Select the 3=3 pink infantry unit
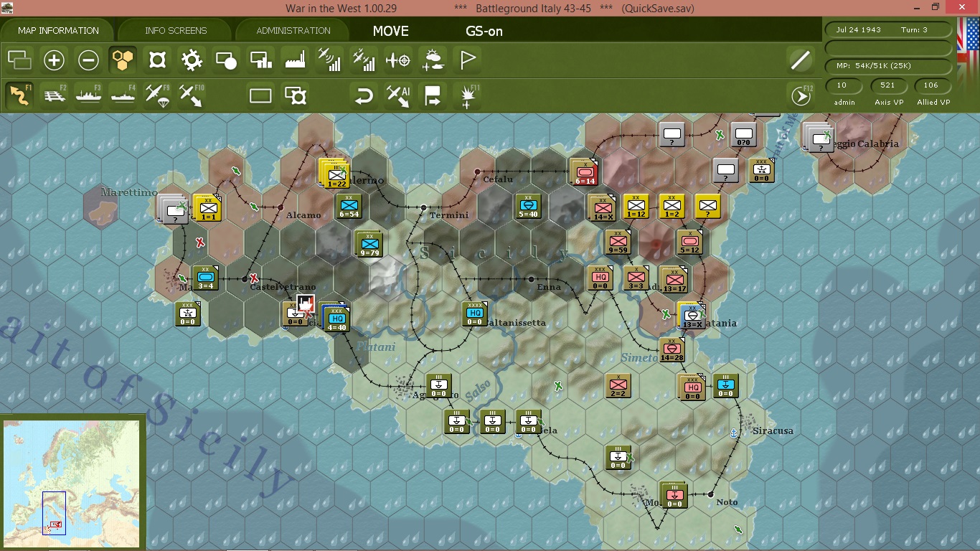Viewport: 980px width, 551px height. (636, 278)
